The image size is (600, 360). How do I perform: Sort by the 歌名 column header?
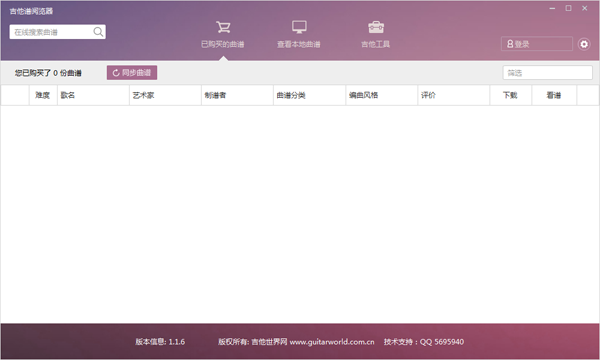[93, 95]
